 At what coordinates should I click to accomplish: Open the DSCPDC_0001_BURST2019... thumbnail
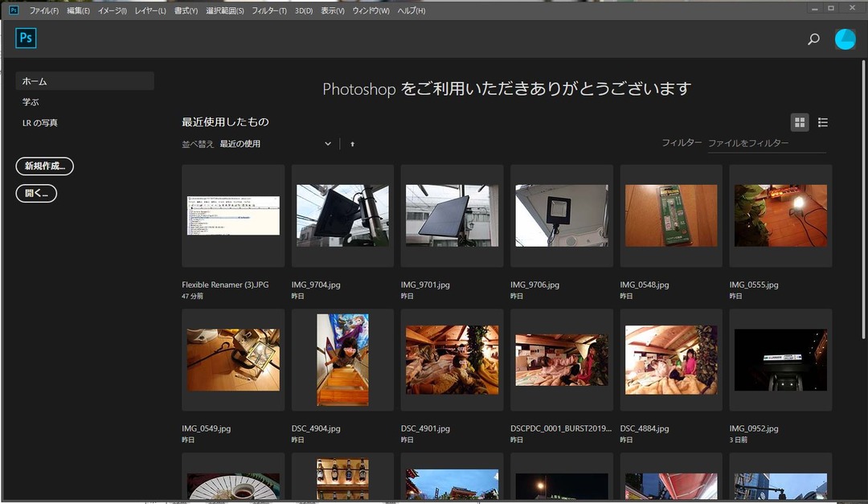(561, 360)
